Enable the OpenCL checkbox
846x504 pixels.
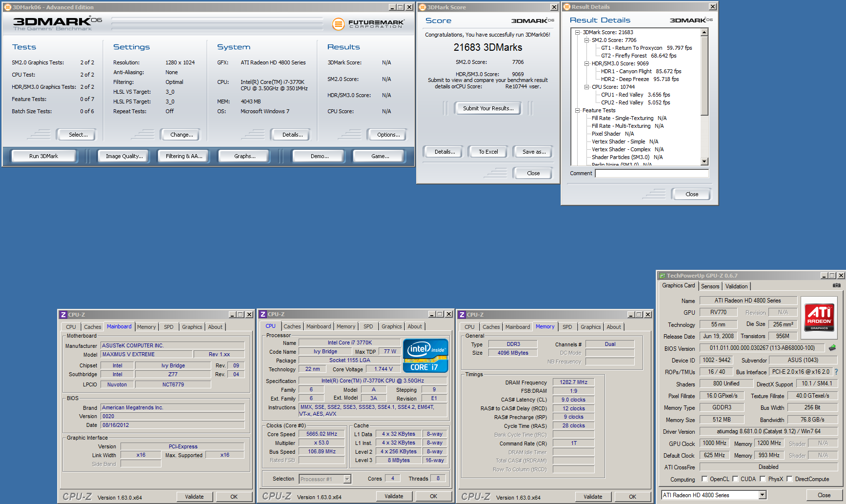coord(704,479)
